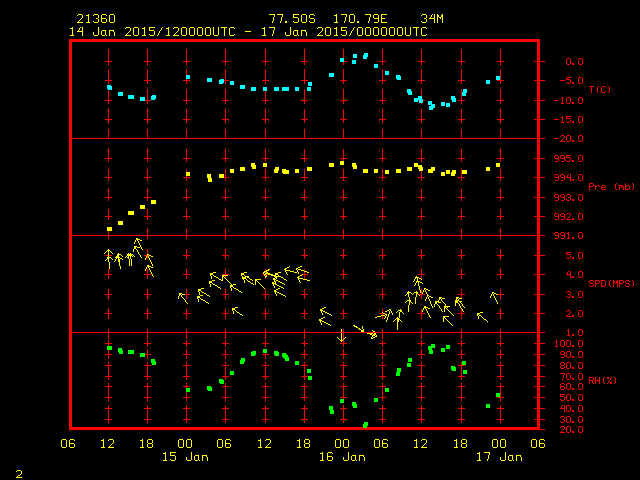This screenshot has width=640, height=480.
Task: Click the "993.0" pressure axis value
Action: (x=569, y=198)
